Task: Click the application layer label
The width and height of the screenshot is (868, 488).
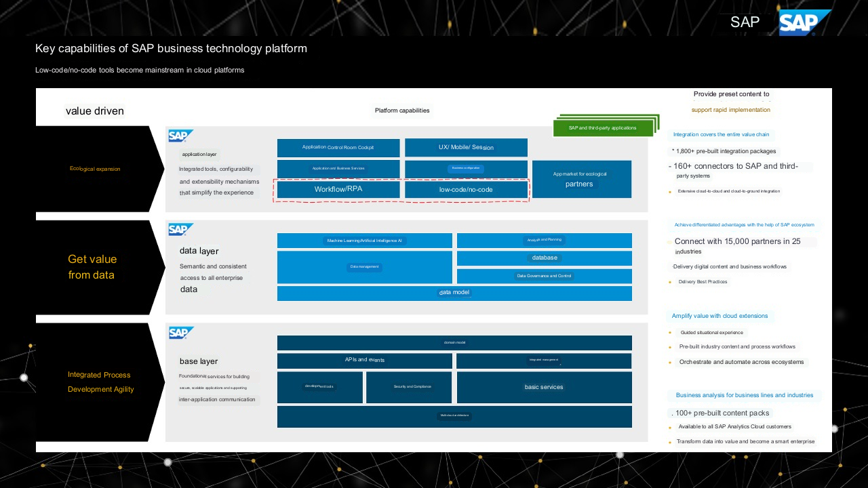Action: click(199, 155)
